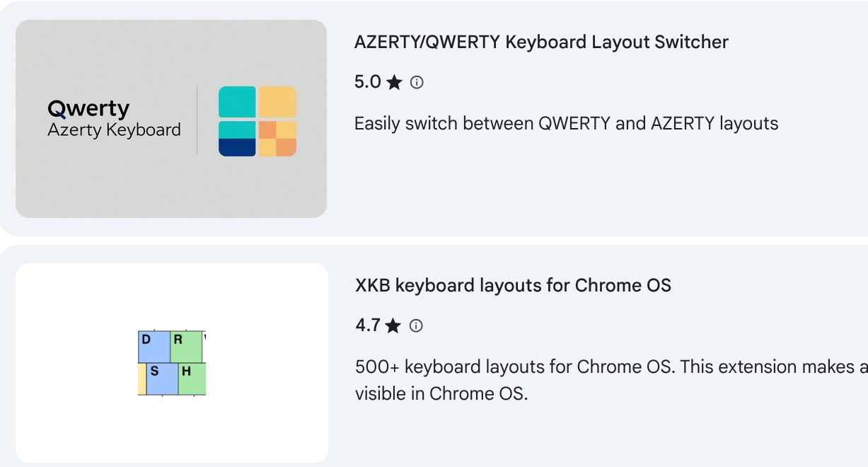868x467 pixels.
Task: Click the green H key in XKB thumbnail
Action: pyautogui.click(x=192, y=379)
